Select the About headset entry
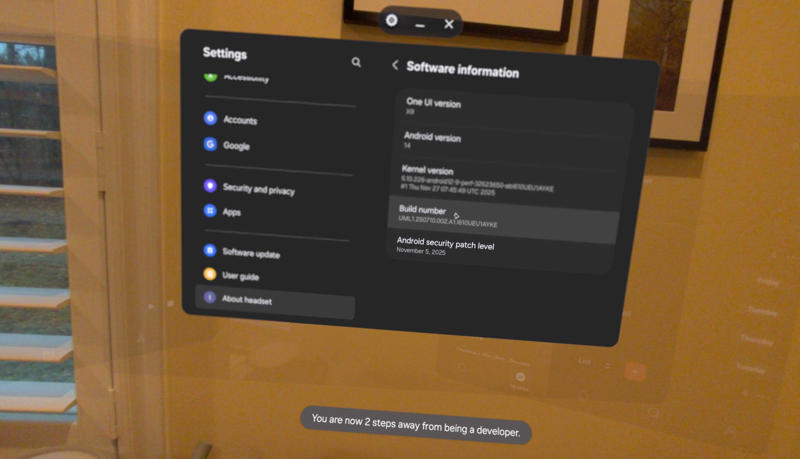800x459 pixels. point(275,300)
